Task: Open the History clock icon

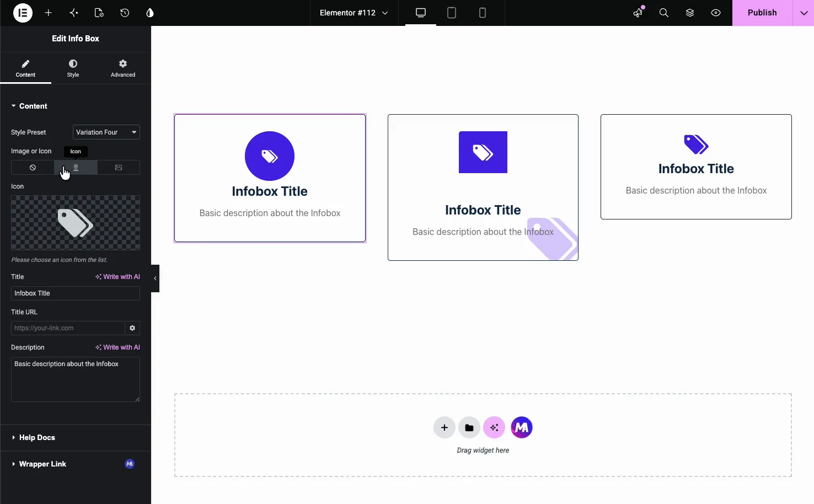Action: pyautogui.click(x=125, y=13)
